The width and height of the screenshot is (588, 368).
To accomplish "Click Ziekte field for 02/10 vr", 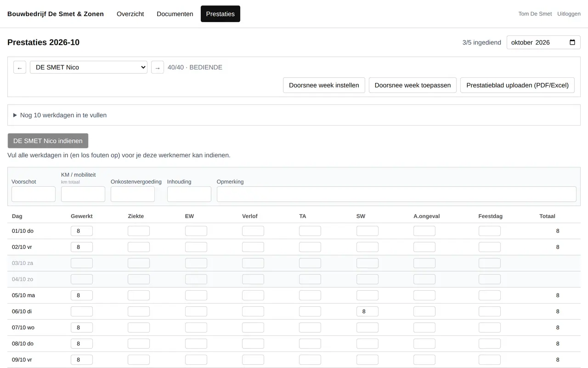I will 139,247.
